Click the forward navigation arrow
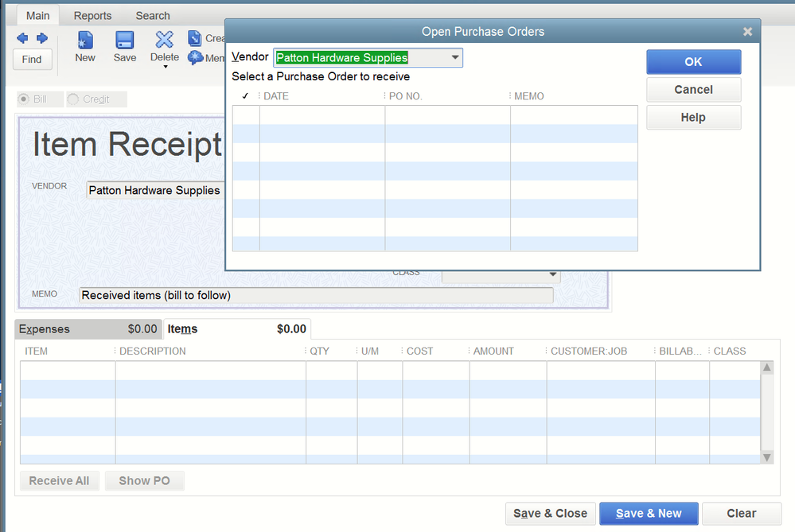Viewport: 795px width, 532px height. tap(42, 37)
